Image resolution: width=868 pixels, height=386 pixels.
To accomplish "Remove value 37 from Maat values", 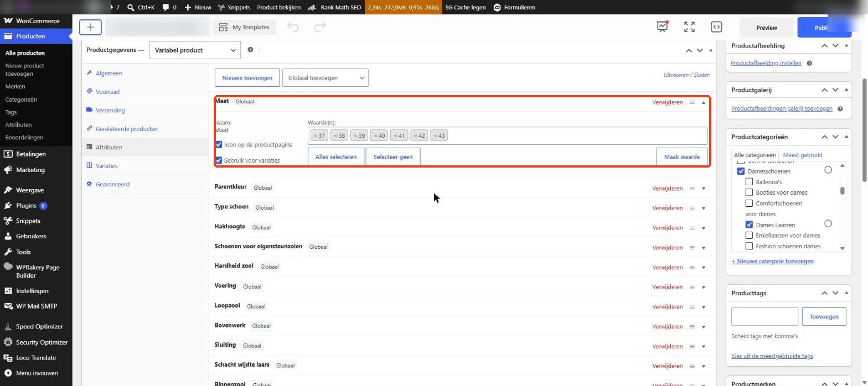I will [x=315, y=135].
